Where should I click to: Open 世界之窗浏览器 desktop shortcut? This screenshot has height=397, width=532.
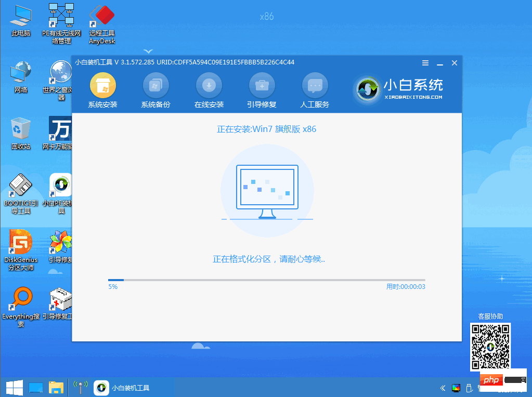coord(59,81)
